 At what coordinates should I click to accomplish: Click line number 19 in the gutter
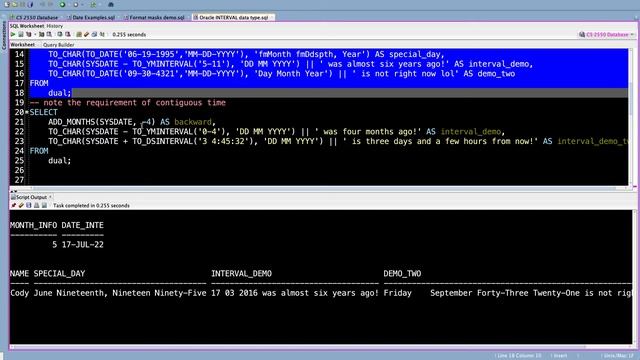(19, 102)
